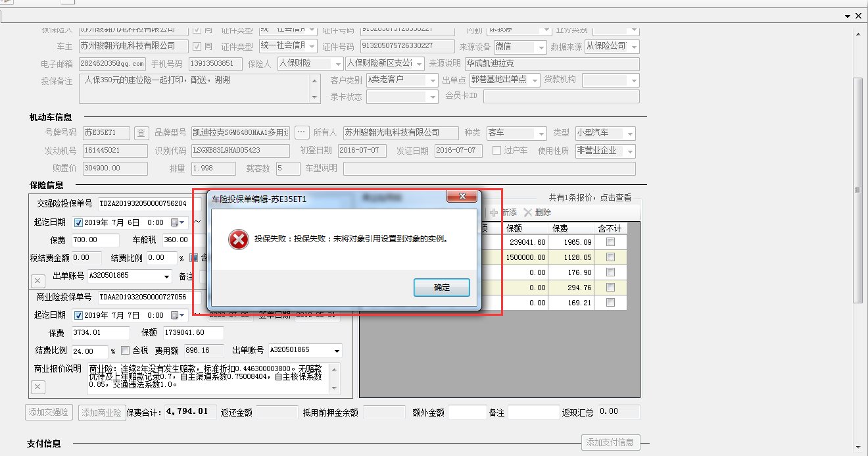Image resolution: width=868 pixels, height=456 pixels.
Task: Close the 车险投保单编辑 error dialog
Action: pyautogui.click(x=462, y=197)
